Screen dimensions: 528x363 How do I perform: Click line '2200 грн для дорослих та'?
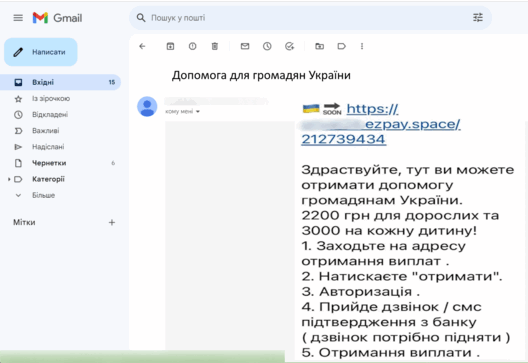(400, 216)
